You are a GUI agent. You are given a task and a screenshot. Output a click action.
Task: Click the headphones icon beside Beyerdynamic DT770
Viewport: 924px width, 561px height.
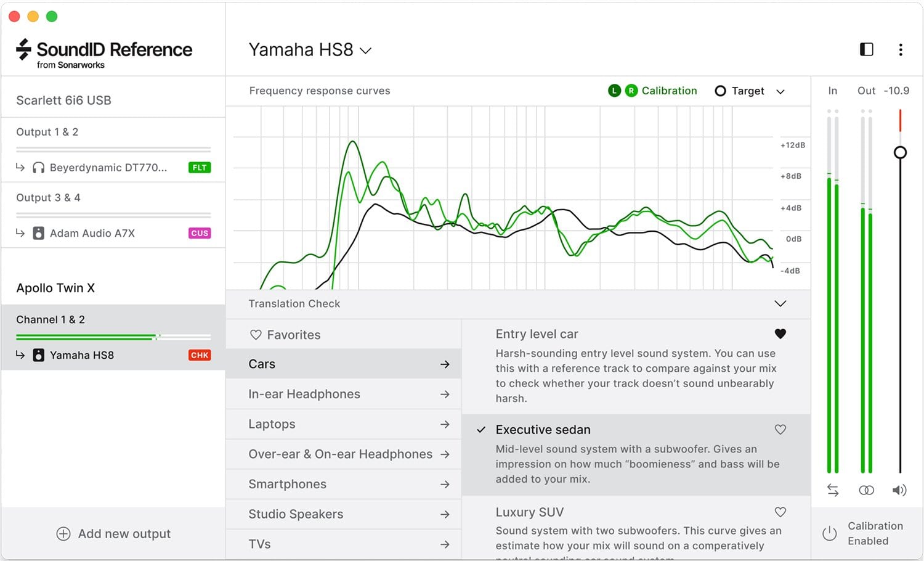[x=38, y=168]
